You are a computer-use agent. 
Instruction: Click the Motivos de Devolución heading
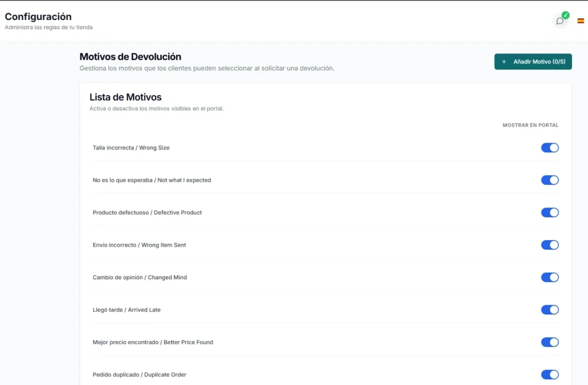click(130, 57)
